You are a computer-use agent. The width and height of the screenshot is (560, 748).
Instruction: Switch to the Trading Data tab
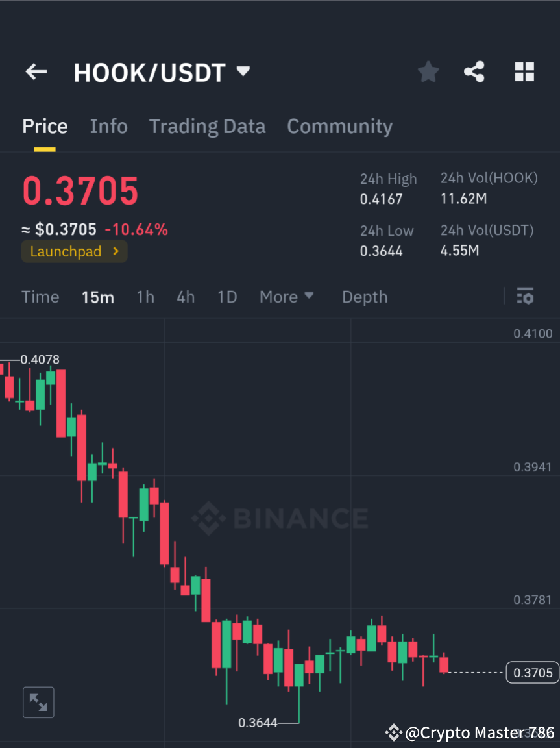[x=207, y=126]
